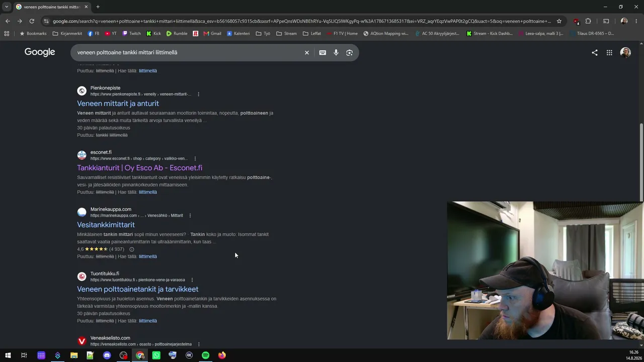Open the bookmarks apps grid shortcut
Image resolution: width=644 pixels, height=362 pixels.
(x=7, y=34)
